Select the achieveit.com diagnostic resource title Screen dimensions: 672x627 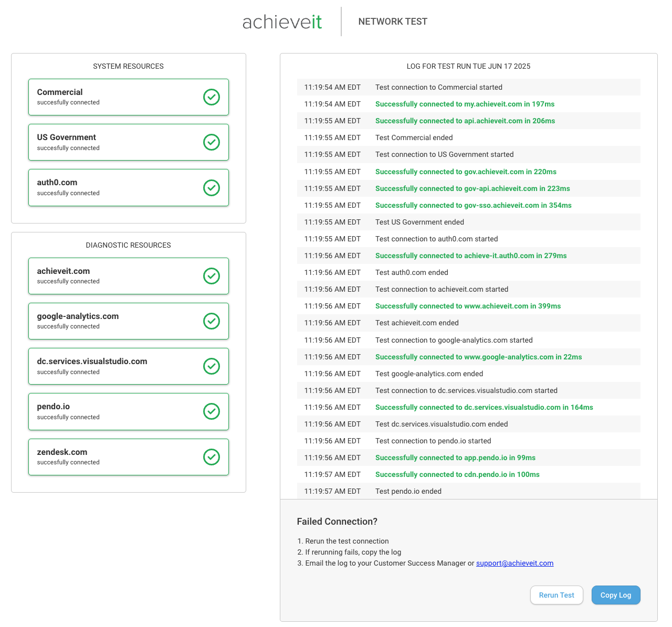(64, 271)
